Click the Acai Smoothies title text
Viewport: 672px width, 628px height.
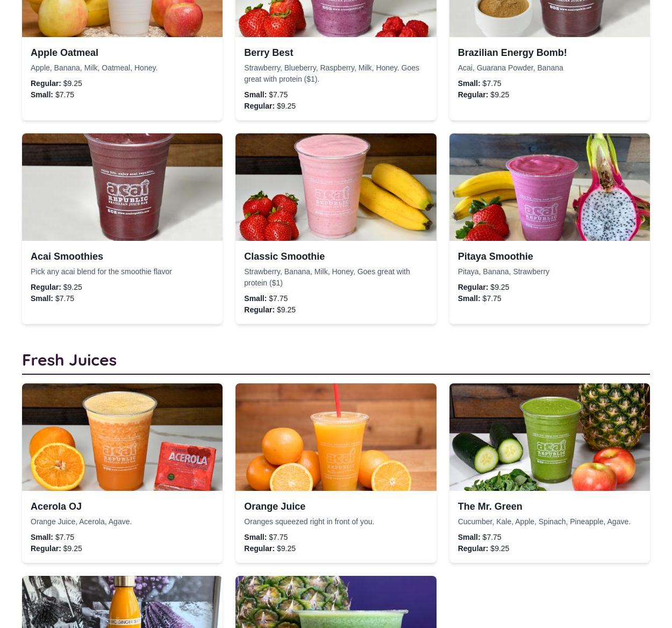tap(67, 256)
